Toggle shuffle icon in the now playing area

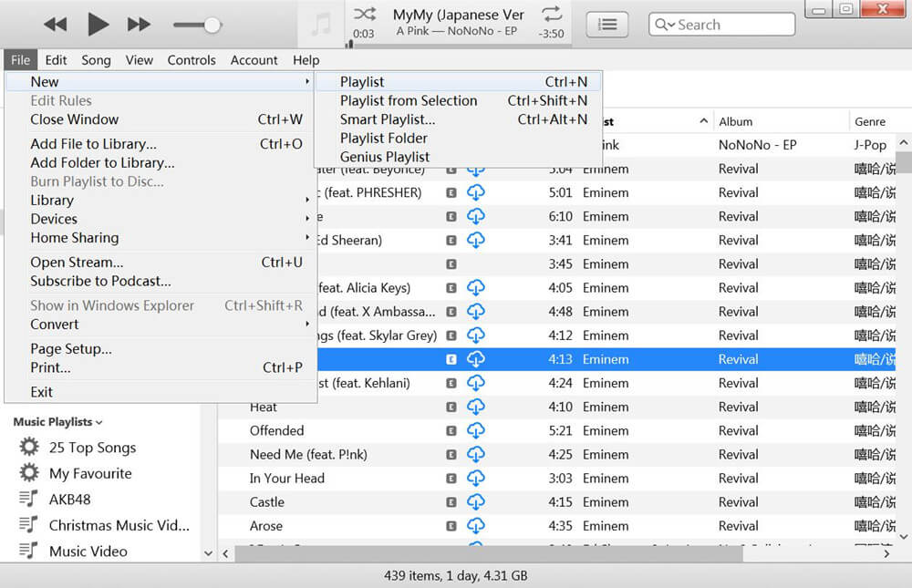coord(365,14)
